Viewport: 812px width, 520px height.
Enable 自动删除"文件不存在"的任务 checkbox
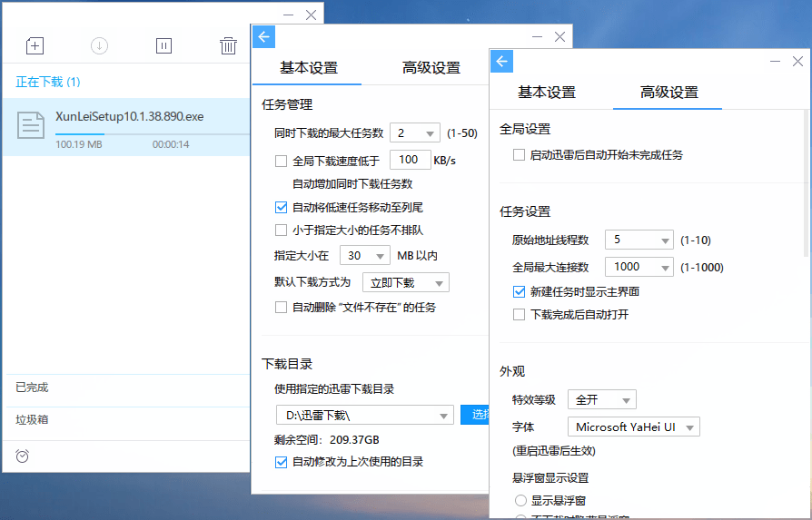click(282, 308)
